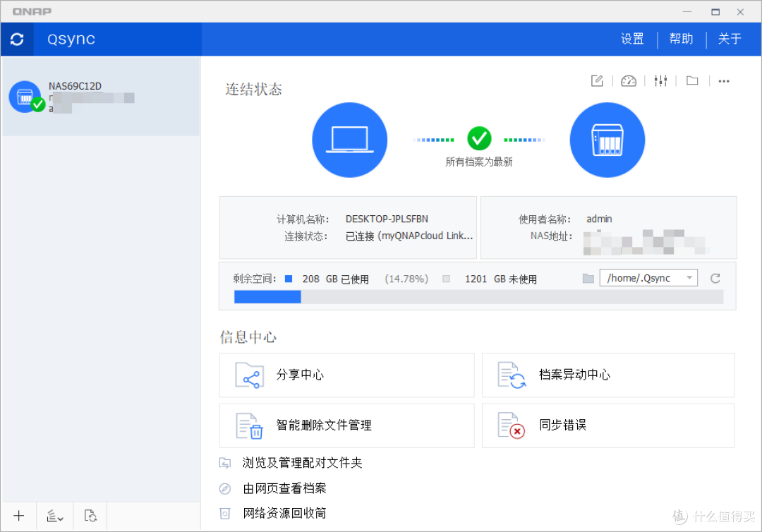The width and height of the screenshot is (762, 532).
Task: Click the 1201 GB 未使用 text
Action: coord(500,279)
